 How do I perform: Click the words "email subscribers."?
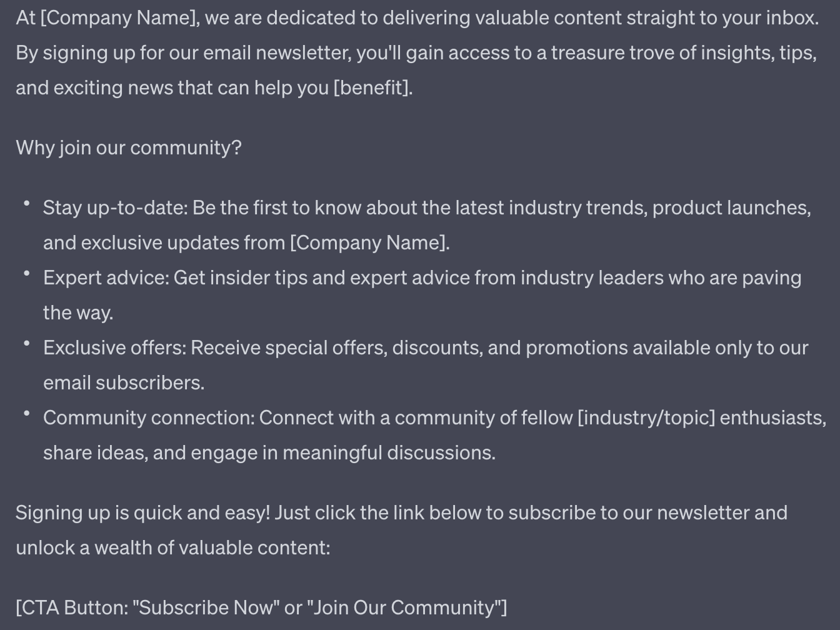[x=124, y=382]
